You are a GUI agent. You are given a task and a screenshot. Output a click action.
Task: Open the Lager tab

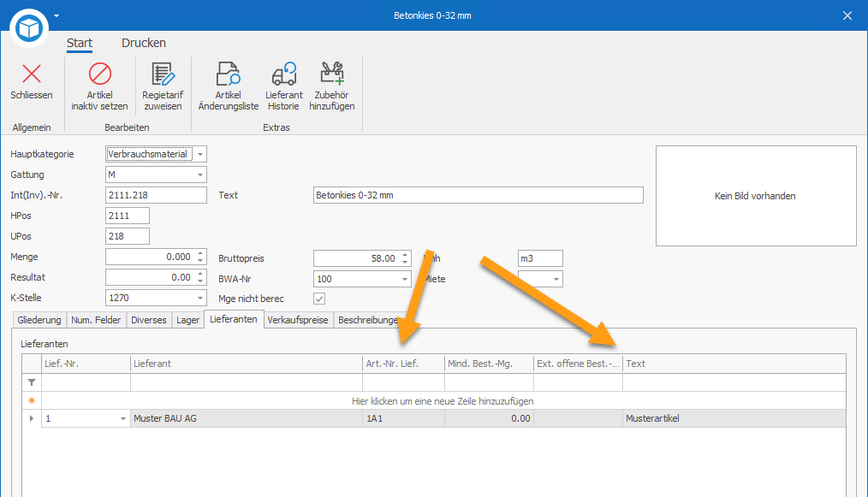tap(187, 320)
